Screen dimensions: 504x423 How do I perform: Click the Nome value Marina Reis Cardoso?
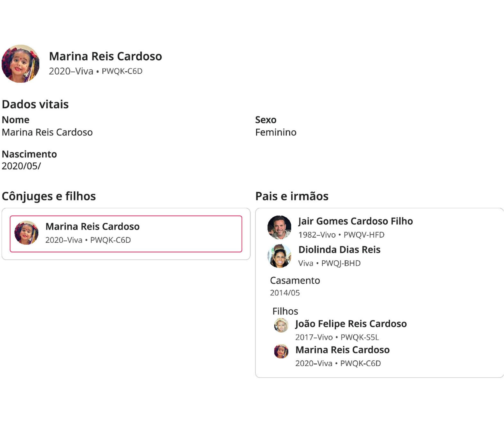47,132
